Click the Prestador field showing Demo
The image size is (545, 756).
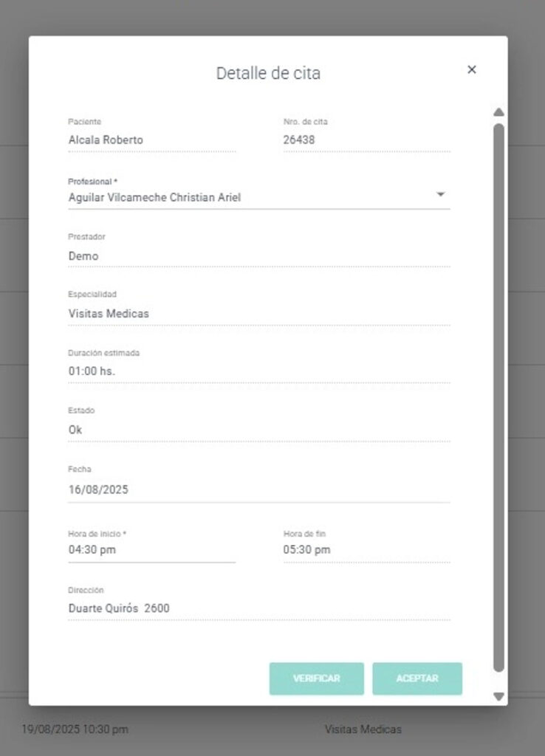pyautogui.click(x=258, y=256)
